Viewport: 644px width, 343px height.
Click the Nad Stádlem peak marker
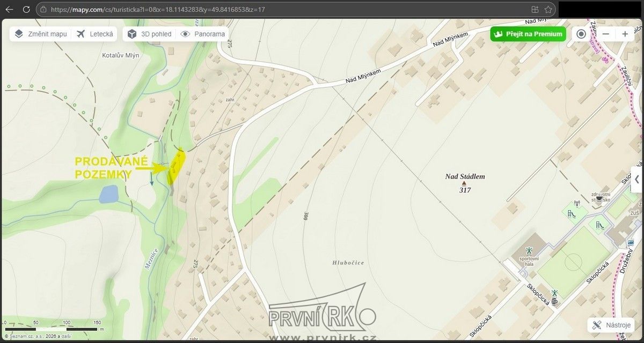pyautogui.click(x=464, y=183)
